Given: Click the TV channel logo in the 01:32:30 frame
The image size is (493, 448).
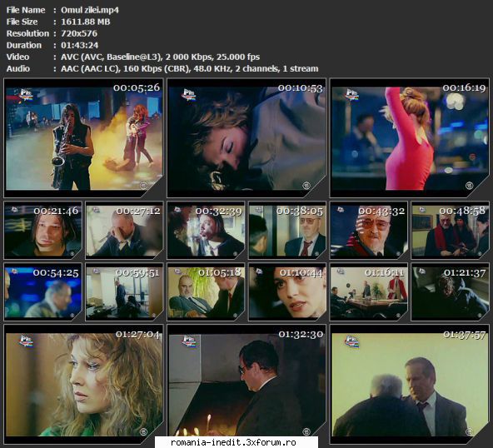Looking at the screenshot, I should click(189, 341).
